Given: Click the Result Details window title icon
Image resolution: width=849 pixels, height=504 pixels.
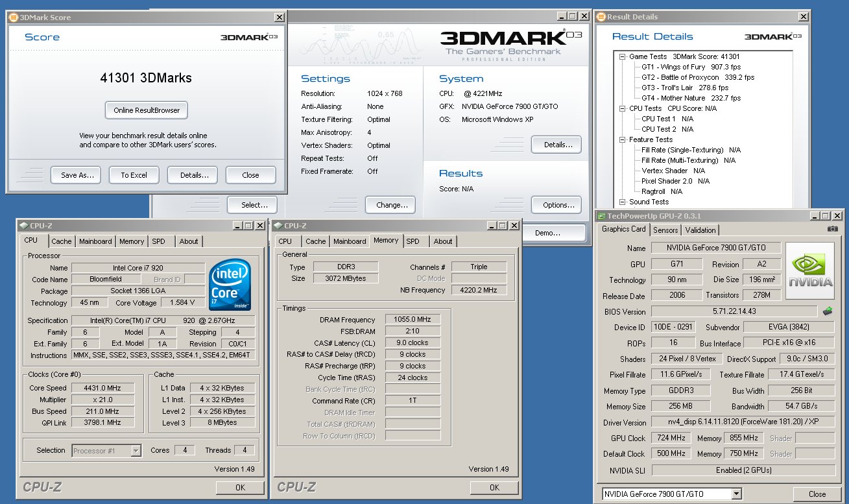Looking at the screenshot, I should click(601, 17).
